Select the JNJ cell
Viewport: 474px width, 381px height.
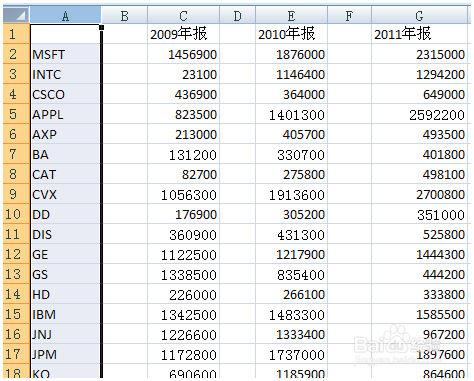[65, 334]
